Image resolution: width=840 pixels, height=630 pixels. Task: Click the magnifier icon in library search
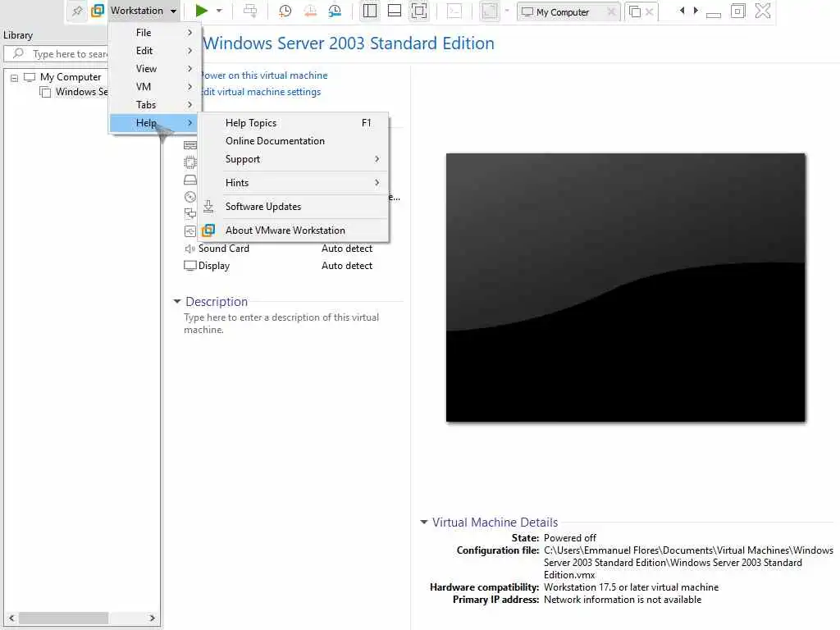18,53
